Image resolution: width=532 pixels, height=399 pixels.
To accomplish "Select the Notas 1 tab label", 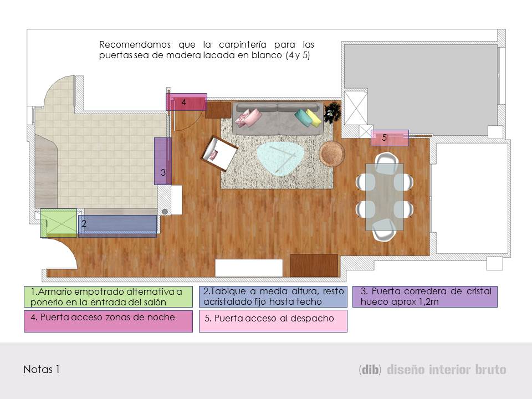I will coord(40,369).
